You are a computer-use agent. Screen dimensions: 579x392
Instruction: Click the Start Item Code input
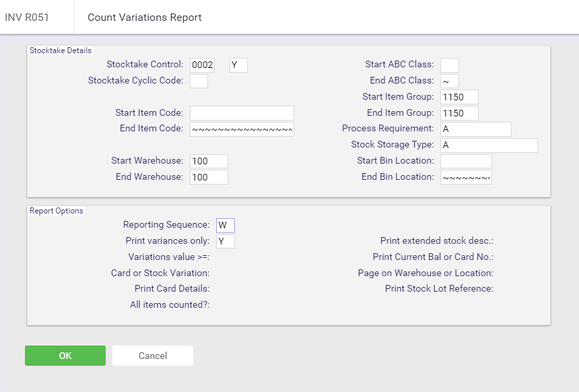(x=242, y=113)
